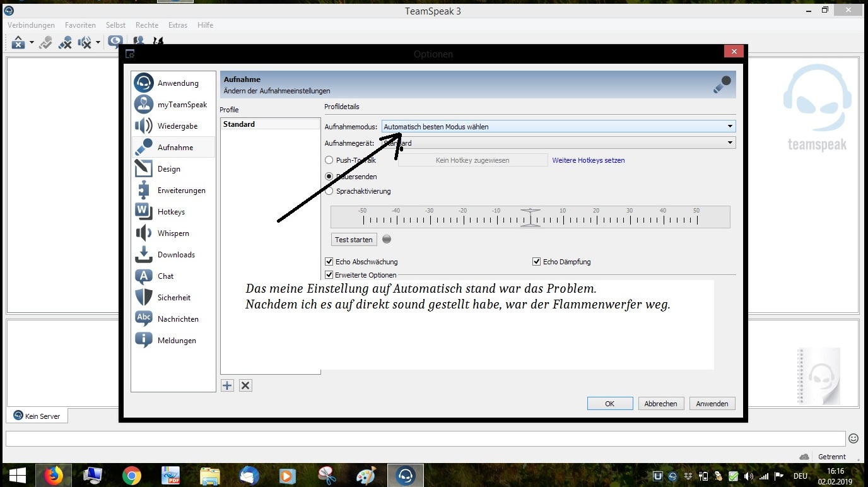Click the system tray volume icon
The height and width of the screenshot is (487, 868).
click(x=749, y=476)
